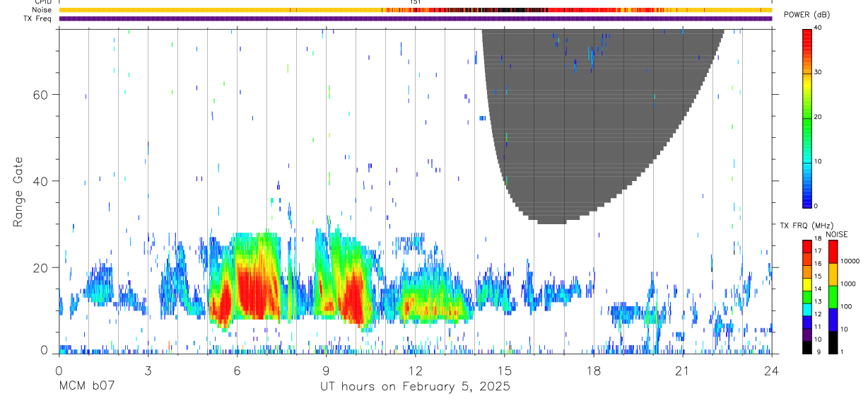This screenshot has width=868, height=401.
Task: Click the MCM b07 radar label
Action: point(87,387)
